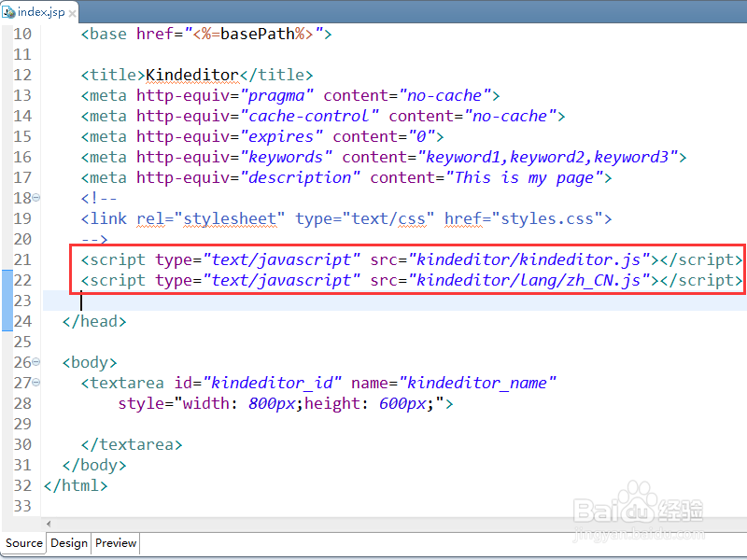Click the opening body tag
This screenshot has height=560, width=747.
point(90,362)
